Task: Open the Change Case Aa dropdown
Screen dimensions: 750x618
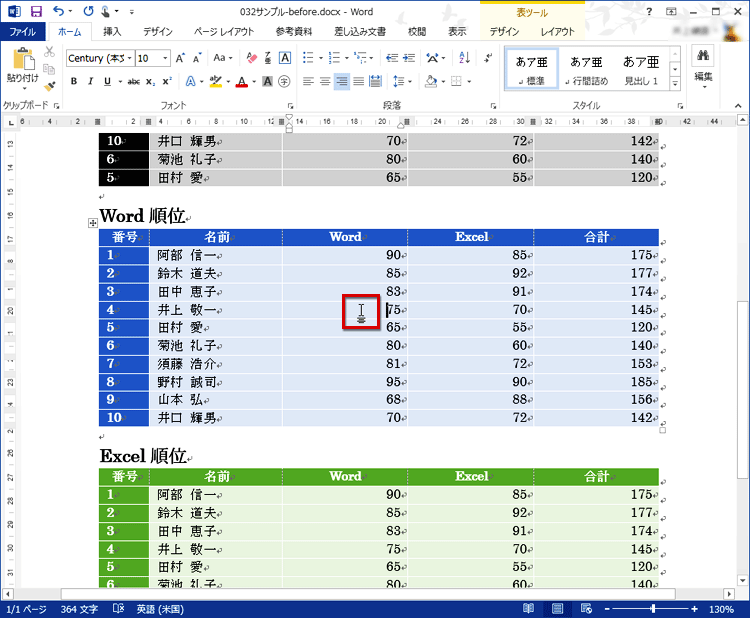Action: [223, 58]
